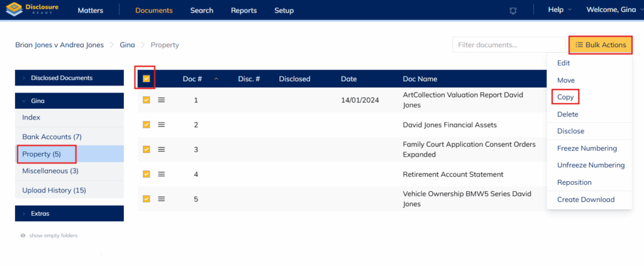Click the Filter documents input field
Viewport: 644px width, 266px height.
coord(508,45)
